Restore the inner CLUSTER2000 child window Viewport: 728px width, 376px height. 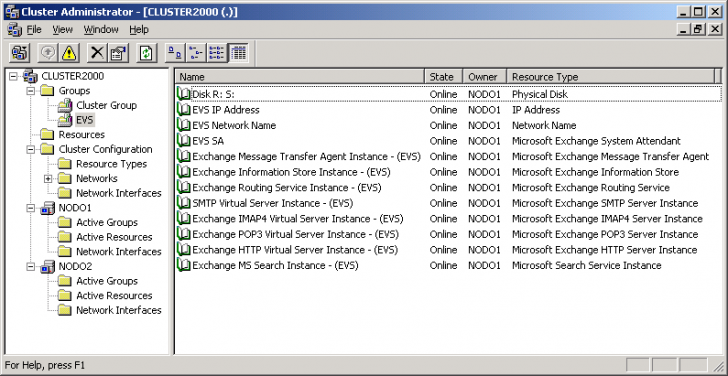pos(697,29)
